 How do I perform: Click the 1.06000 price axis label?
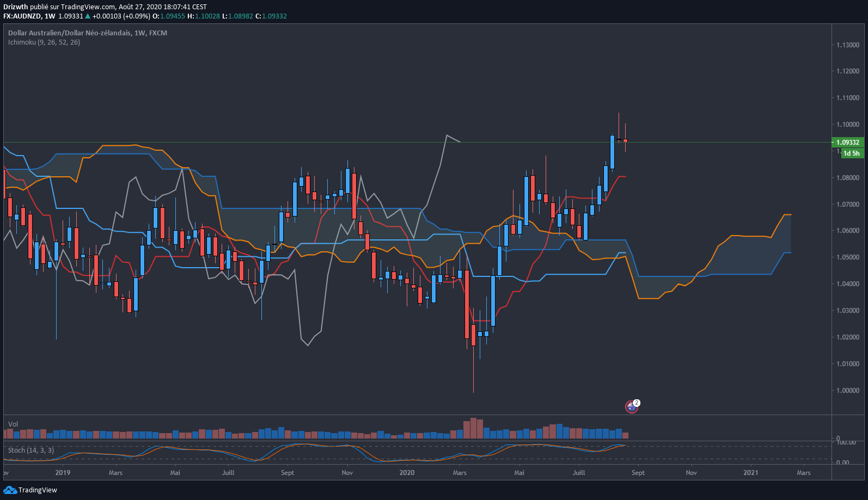point(848,231)
